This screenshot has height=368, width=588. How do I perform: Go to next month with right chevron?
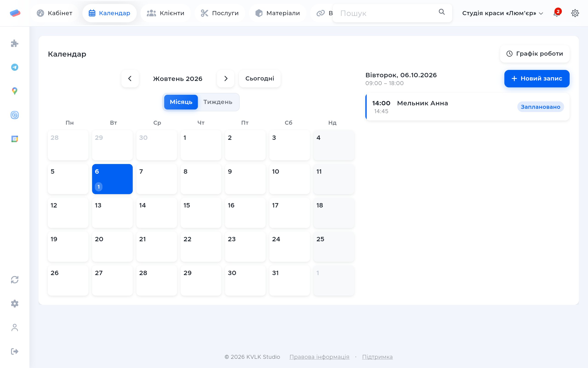click(226, 79)
